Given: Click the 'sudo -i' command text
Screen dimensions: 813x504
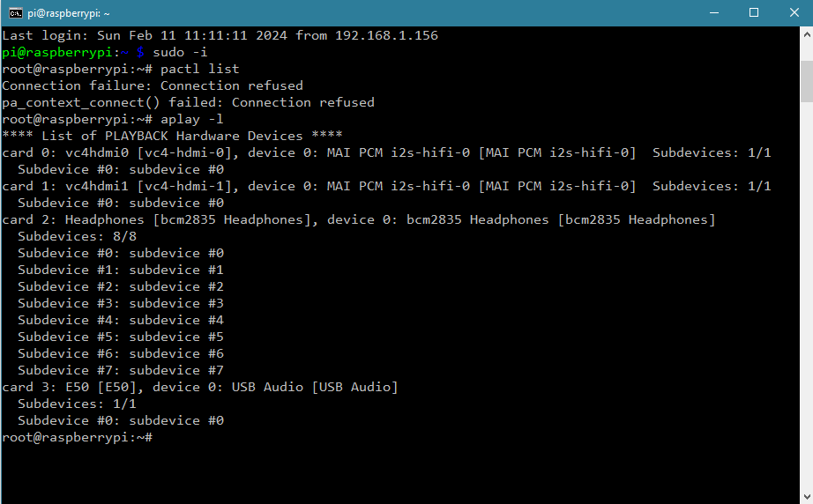Looking at the screenshot, I should click(x=180, y=52).
